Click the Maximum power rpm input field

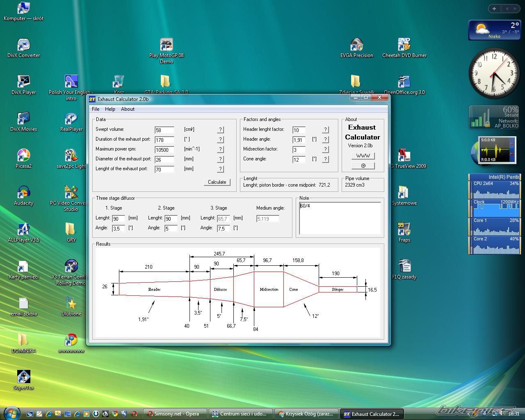(x=164, y=150)
